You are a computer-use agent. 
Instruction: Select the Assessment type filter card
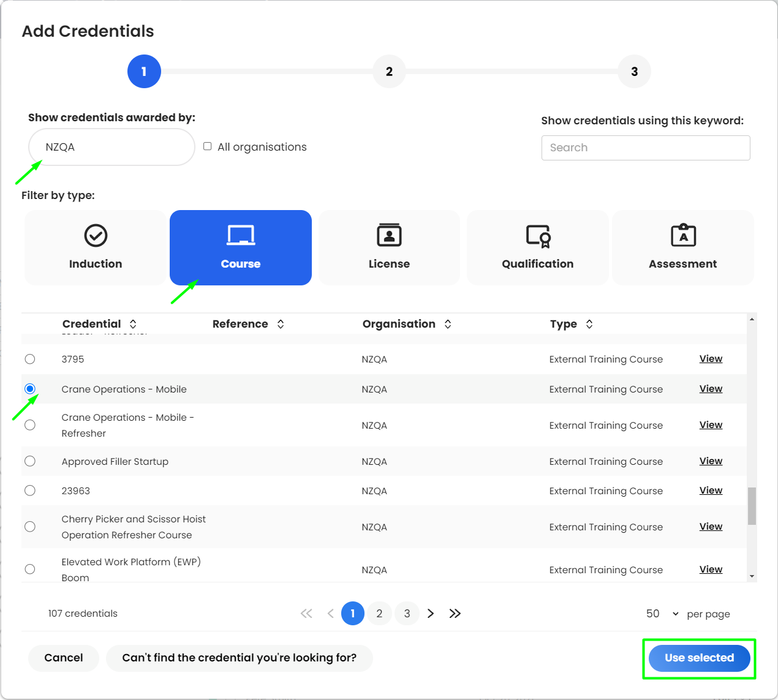coord(682,247)
